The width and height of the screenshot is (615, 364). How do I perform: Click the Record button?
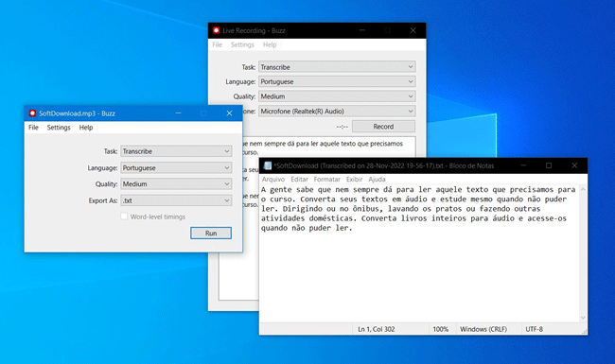point(383,127)
